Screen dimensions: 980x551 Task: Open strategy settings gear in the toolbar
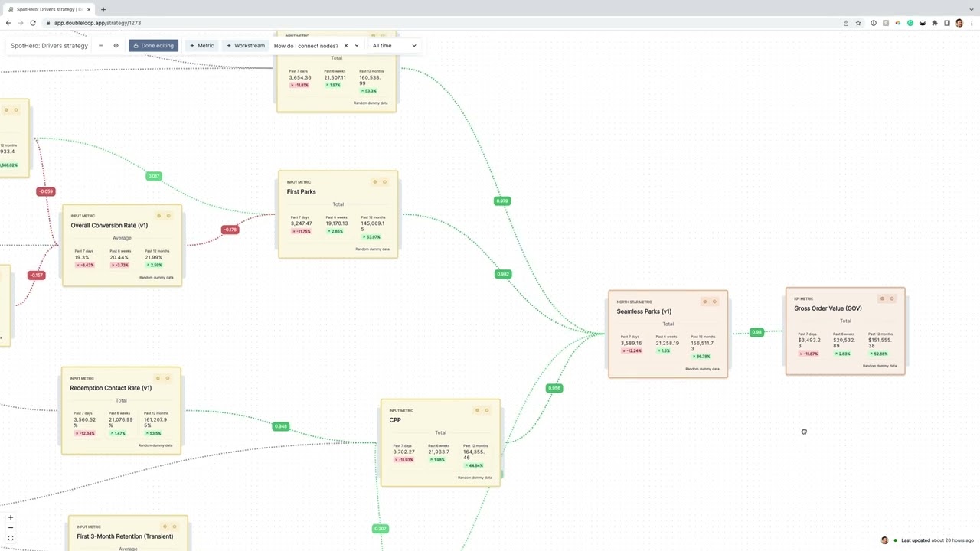pyautogui.click(x=116, y=46)
